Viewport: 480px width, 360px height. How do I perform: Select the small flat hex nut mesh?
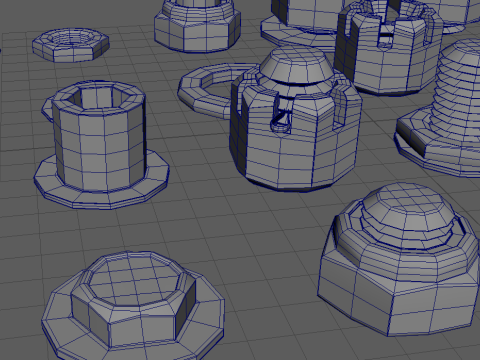[71, 45]
